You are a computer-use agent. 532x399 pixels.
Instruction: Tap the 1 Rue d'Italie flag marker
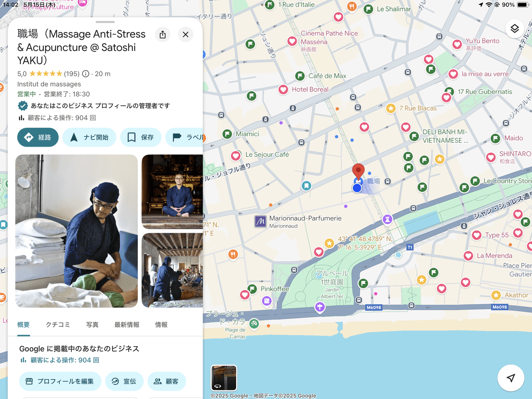(270, 5)
